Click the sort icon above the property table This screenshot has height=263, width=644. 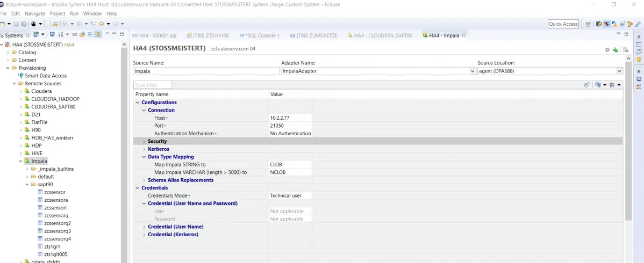[612, 85]
